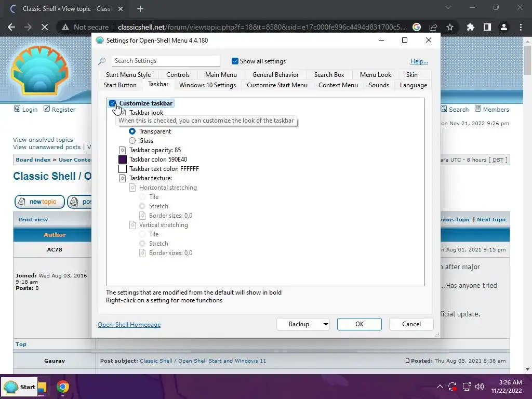Viewport: 532px width, 399px height.
Task: Toggle Chrome side panel icon
Action: point(487,27)
